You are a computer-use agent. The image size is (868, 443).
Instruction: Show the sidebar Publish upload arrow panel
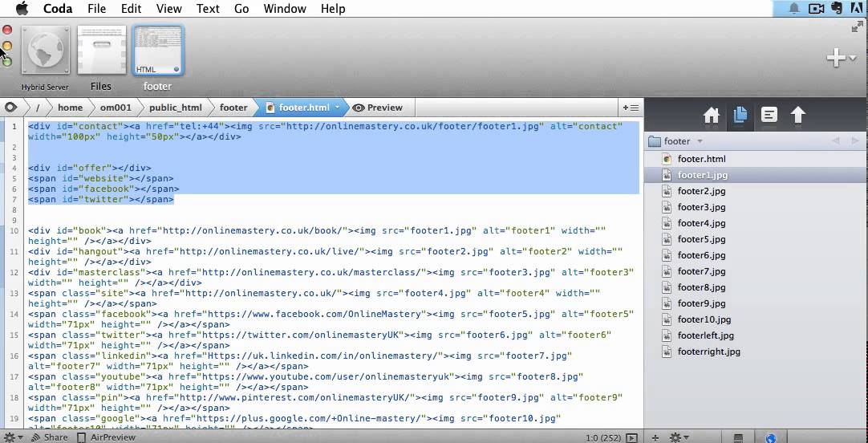click(x=797, y=115)
